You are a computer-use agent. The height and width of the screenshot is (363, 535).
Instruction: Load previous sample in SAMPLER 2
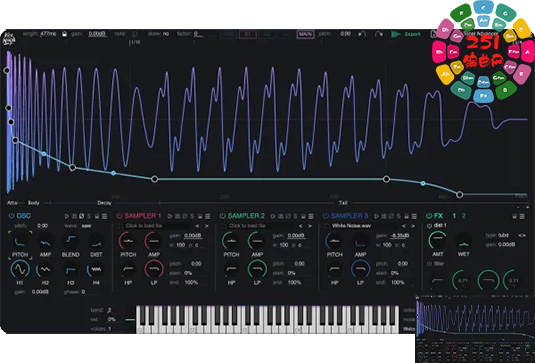pyautogui.click(x=301, y=226)
